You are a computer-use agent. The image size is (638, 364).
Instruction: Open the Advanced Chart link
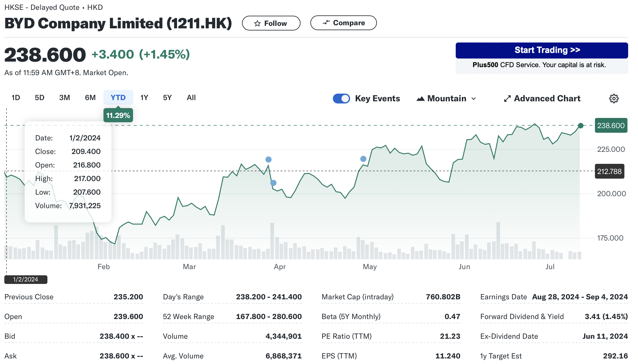(547, 99)
